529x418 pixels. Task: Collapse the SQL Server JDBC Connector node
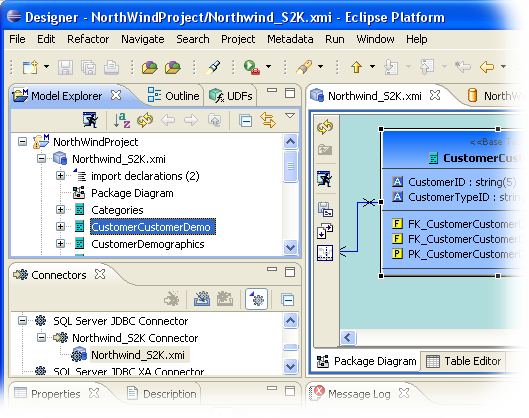click(23, 320)
